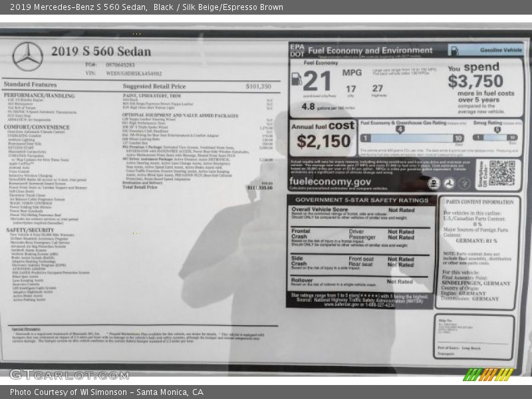This screenshot has height=399, width=532.
Task: Click the 4.8 gallons per 100 miles text
Action: pyautogui.click(x=328, y=107)
